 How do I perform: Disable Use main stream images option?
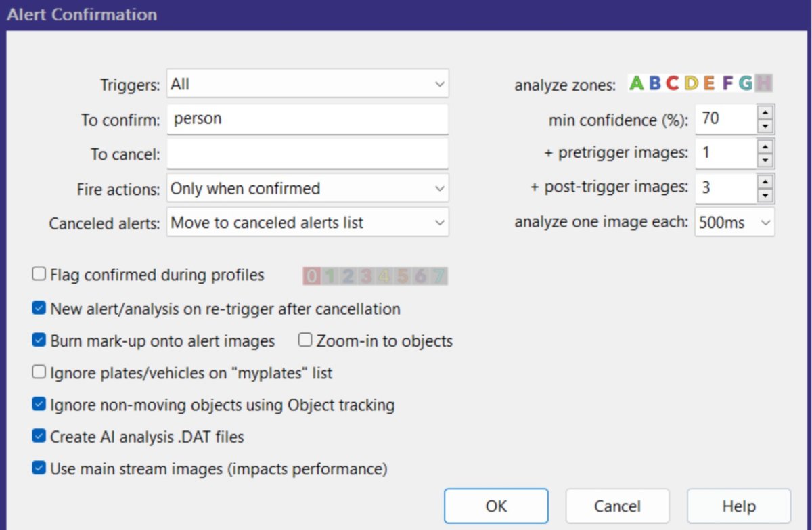39,468
